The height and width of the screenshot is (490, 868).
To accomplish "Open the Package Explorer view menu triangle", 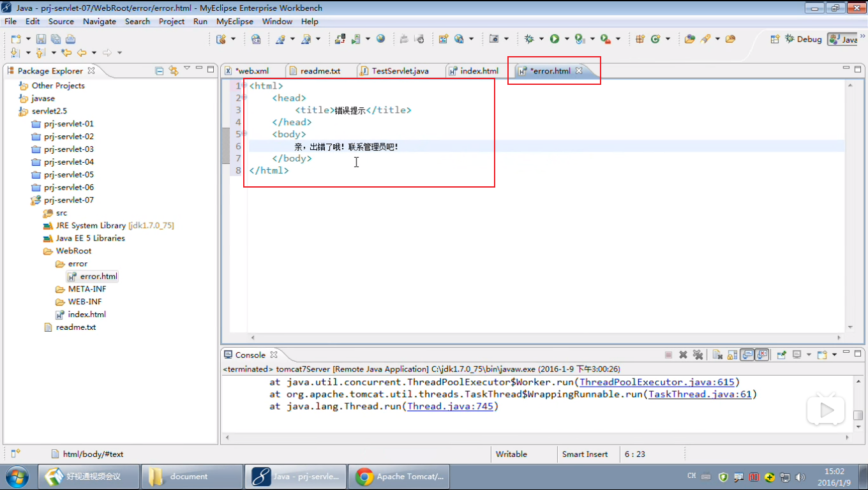I will pos(187,68).
